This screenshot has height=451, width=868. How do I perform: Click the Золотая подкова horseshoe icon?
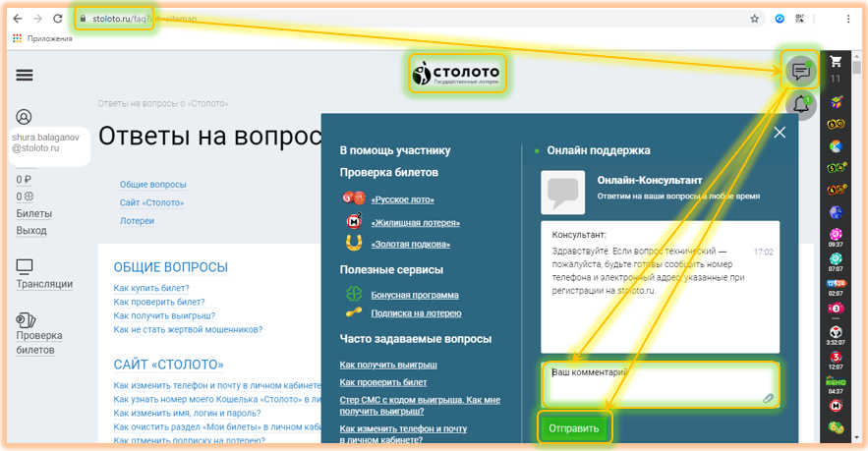click(x=354, y=243)
